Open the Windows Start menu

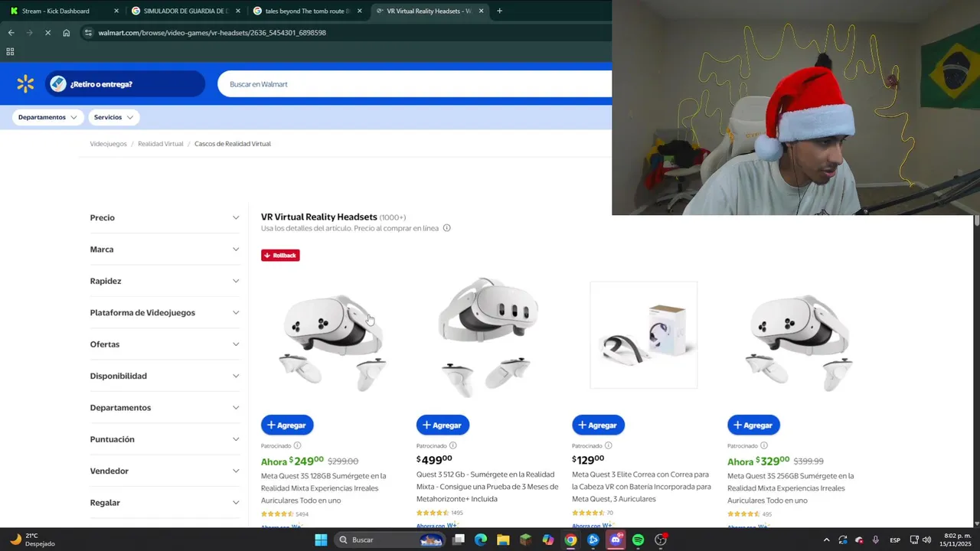(321, 540)
